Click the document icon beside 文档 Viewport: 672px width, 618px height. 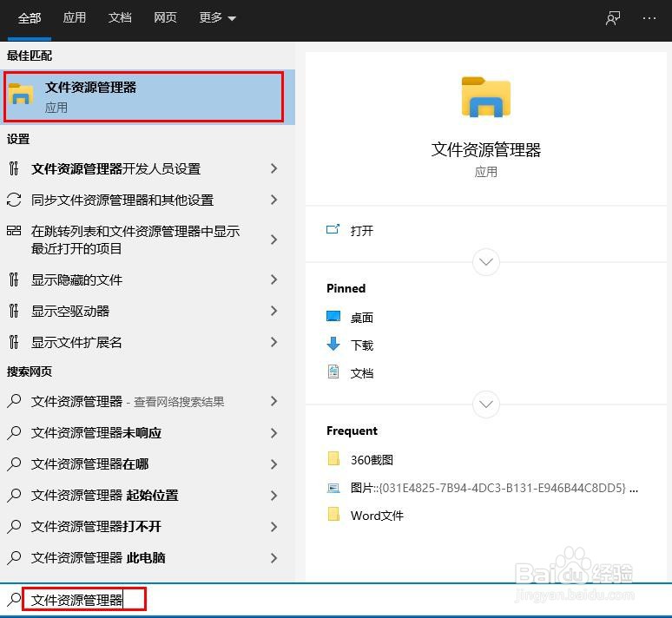coord(333,372)
